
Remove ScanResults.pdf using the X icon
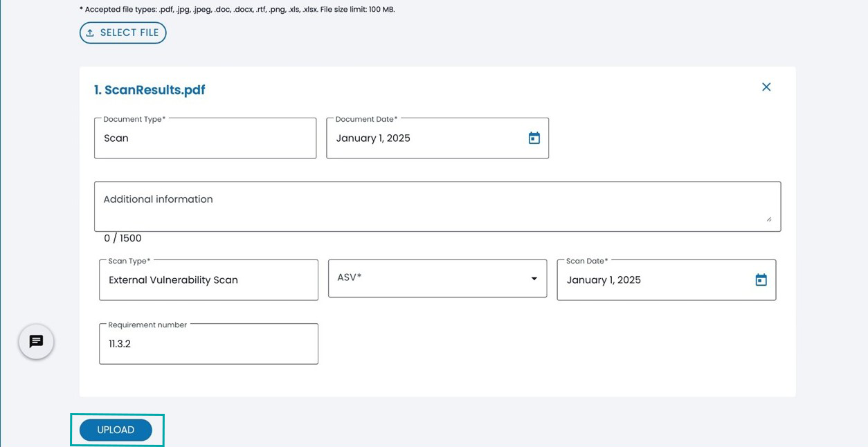point(766,87)
